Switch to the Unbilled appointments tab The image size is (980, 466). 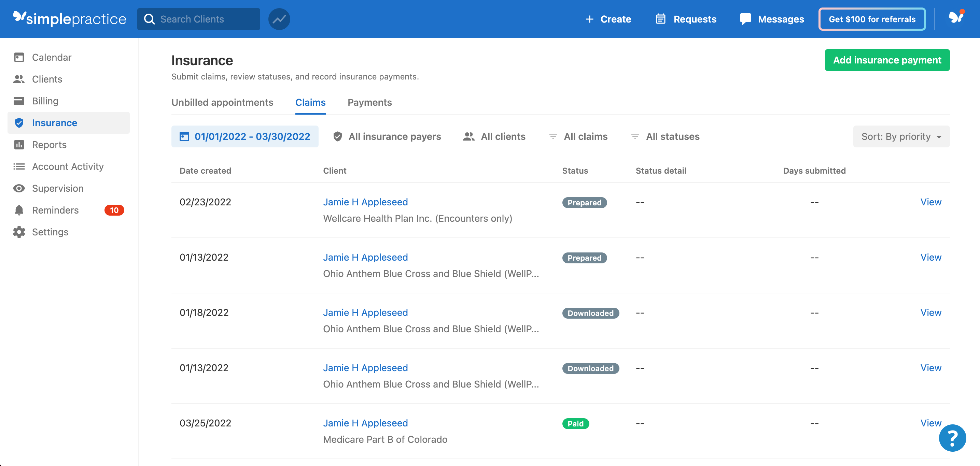click(223, 102)
